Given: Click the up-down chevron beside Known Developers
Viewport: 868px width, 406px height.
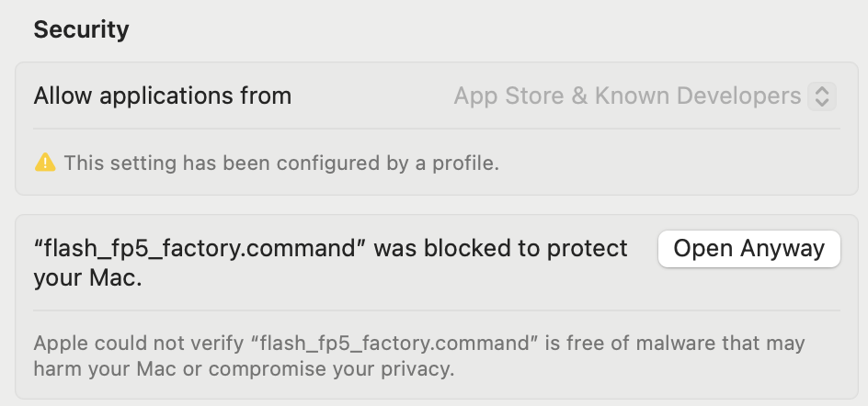Looking at the screenshot, I should click(822, 96).
